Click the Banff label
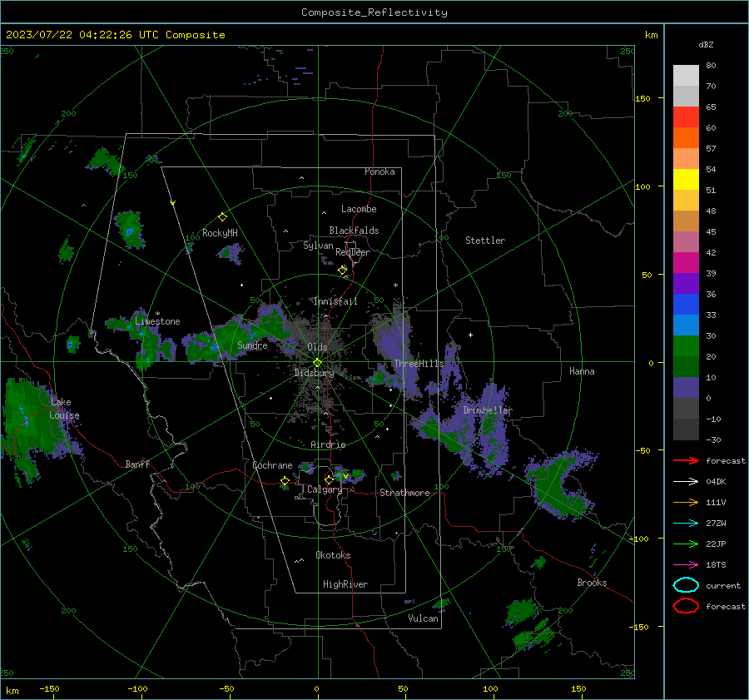The height and width of the screenshot is (700, 749). 137,464
